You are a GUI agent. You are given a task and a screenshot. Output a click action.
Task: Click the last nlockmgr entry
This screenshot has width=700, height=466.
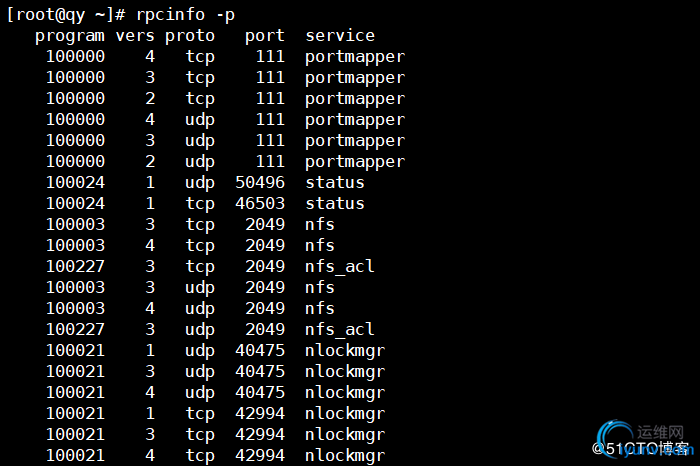pyautogui.click(x=345, y=456)
